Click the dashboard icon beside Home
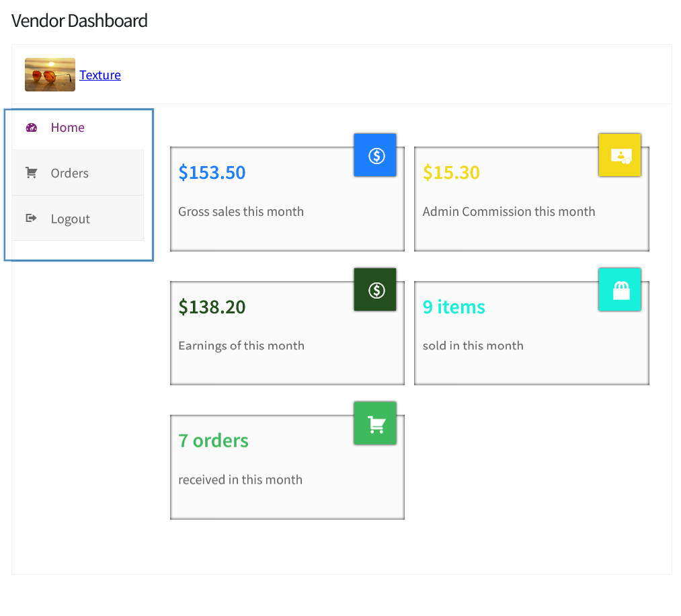Image resolution: width=681 pixels, height=616 pixels. click(32, 127)
